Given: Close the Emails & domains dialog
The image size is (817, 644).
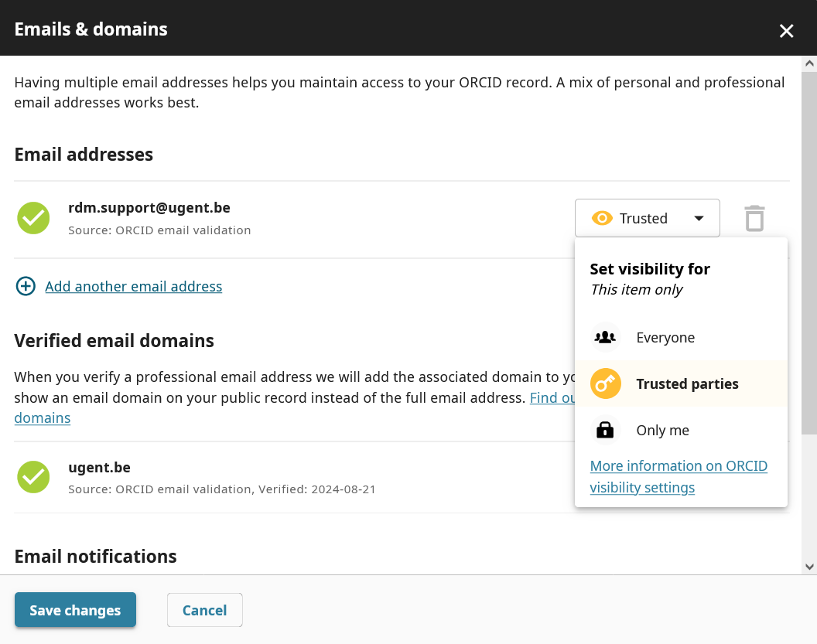Looking at the screenshot, I should [786, 31].
